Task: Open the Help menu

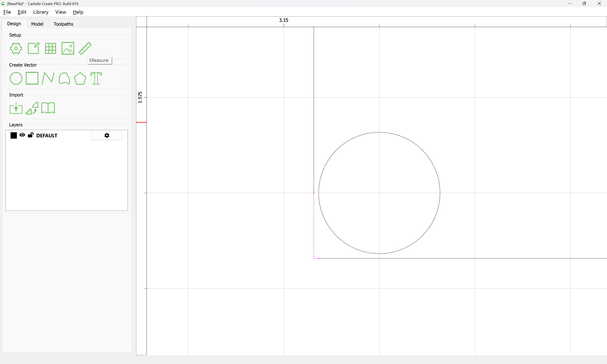Action: (78, 12)
